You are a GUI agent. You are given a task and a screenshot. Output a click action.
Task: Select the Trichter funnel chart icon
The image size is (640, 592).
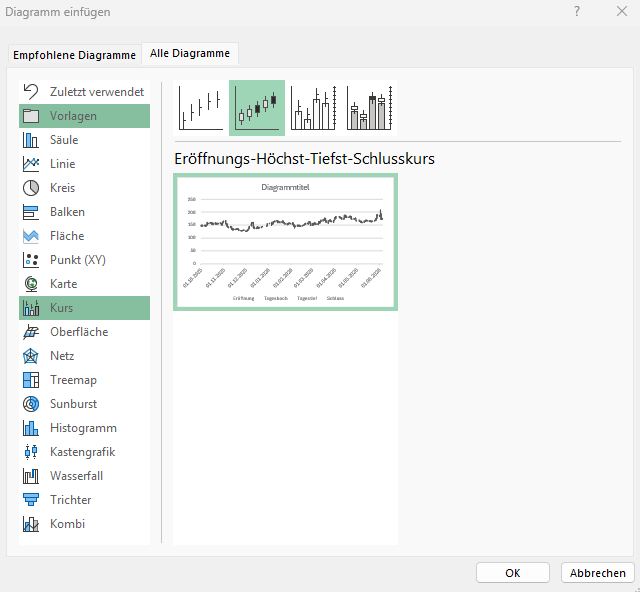click(x=31, y=500)
